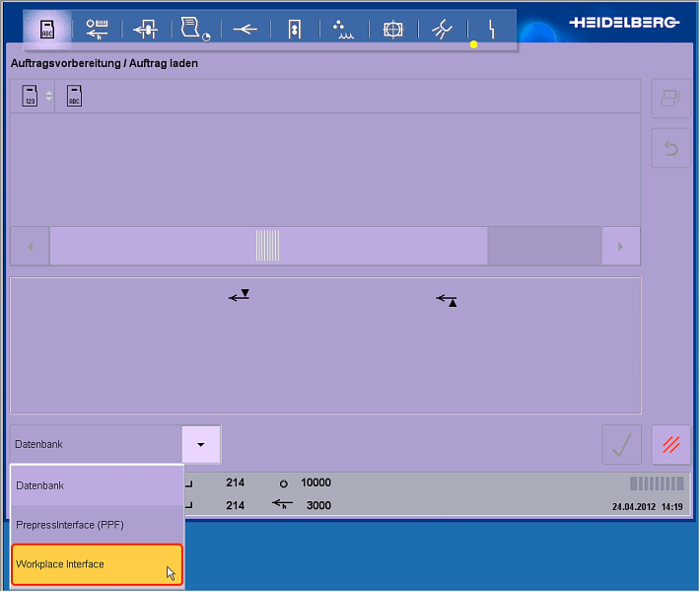Click the traffic light style toolbar icon

[x=294, y=30]
